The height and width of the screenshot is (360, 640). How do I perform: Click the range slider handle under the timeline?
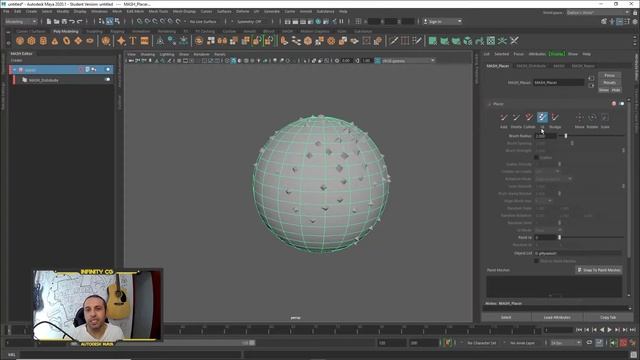click(x=252, y=343)
